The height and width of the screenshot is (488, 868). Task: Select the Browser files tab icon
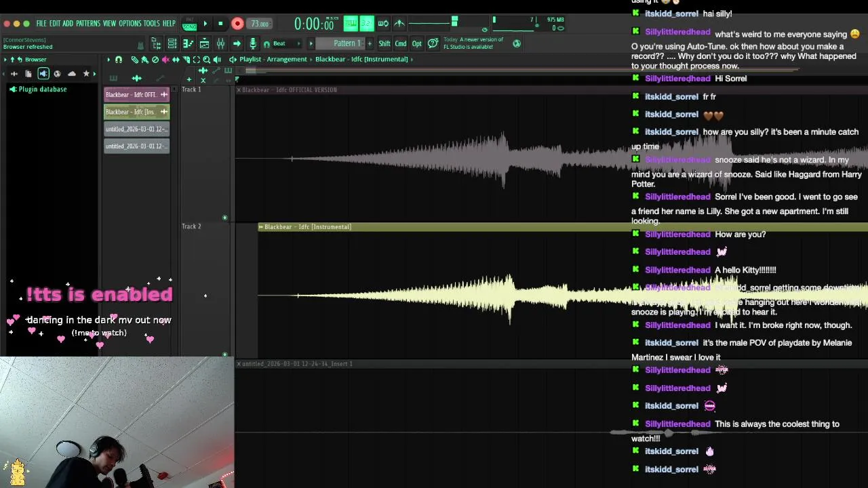[x=28, y=74]
